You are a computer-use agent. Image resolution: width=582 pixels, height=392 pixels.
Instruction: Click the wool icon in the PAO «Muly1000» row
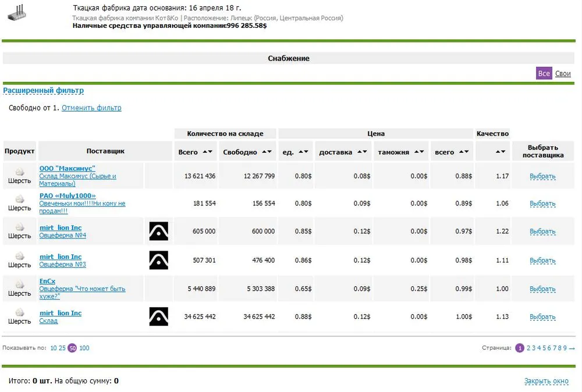click(x=19, y=199)
